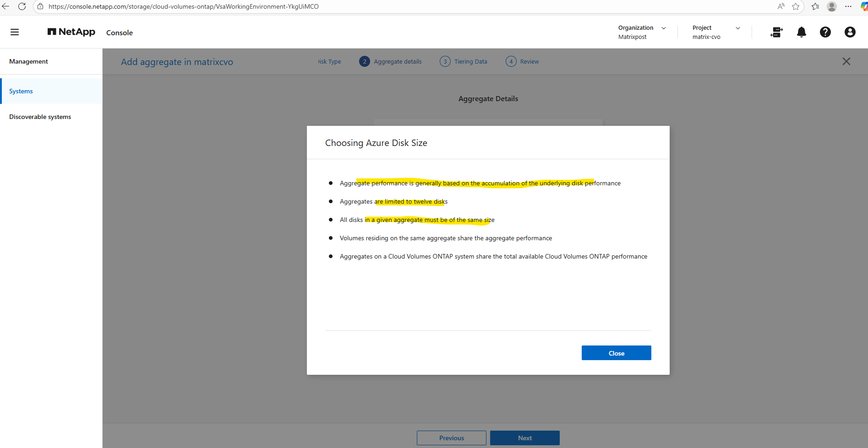Reload the page with the refresh icon
The height and width of the screenshot is (448, 868).
tap(22, 6)
